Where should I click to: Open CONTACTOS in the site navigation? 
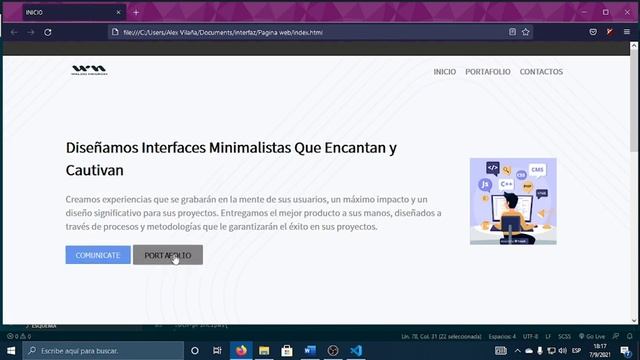[x=541, y=72]
